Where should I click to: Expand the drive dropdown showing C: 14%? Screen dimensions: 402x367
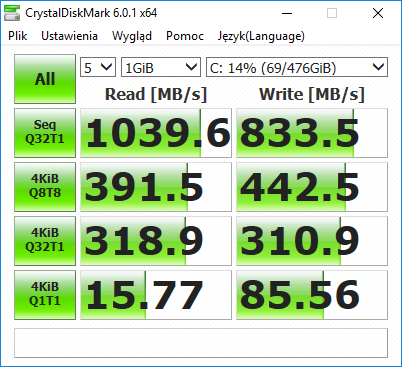point(297,67)
